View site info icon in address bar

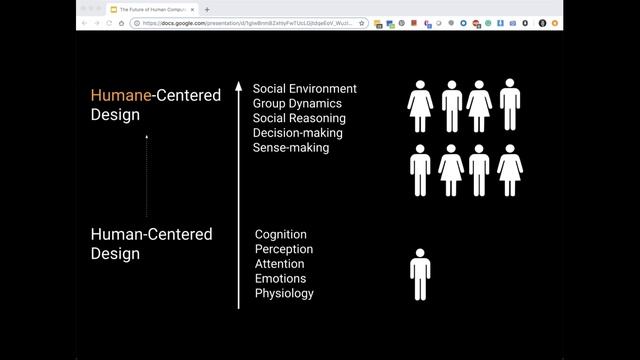coord(137,23)
